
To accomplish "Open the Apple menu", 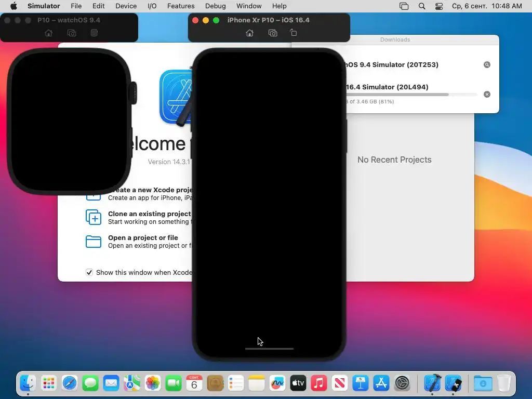I will click(14, 6).
